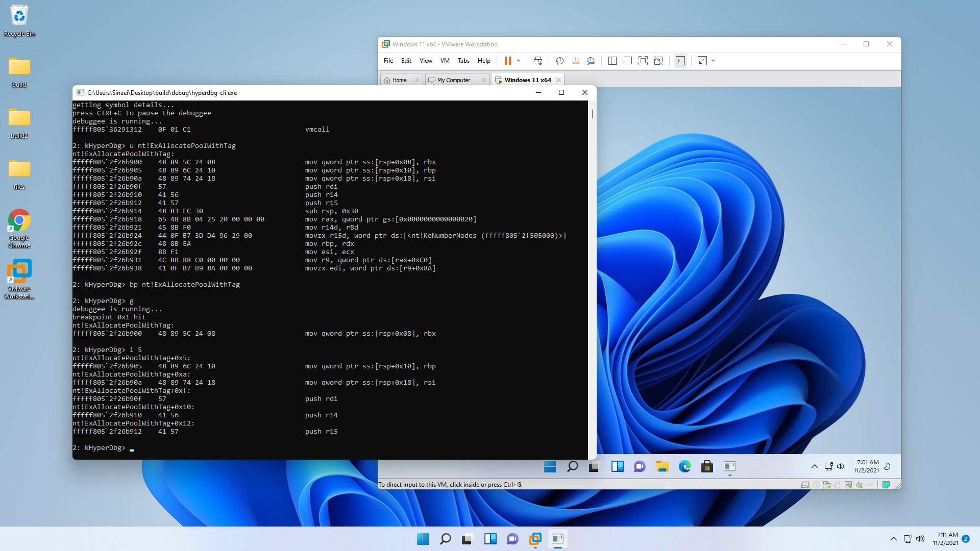Open the pause button dropdown arrow

click(x=519, y=61)
